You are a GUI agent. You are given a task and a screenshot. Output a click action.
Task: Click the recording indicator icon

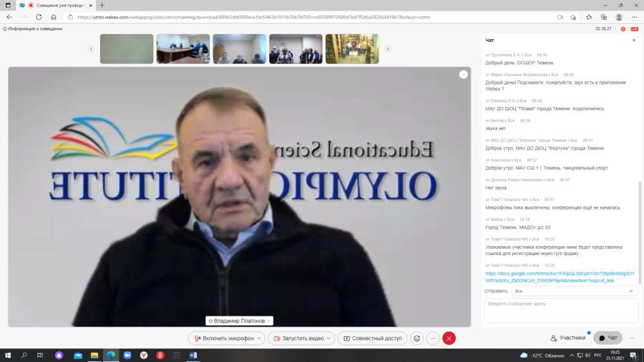pos(623,29)
